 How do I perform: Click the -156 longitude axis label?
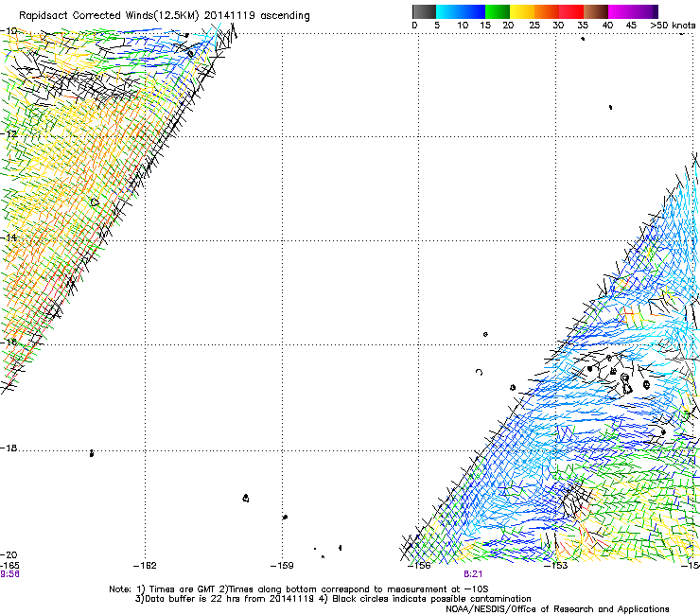pyautogui.click(x=419, y=566)
